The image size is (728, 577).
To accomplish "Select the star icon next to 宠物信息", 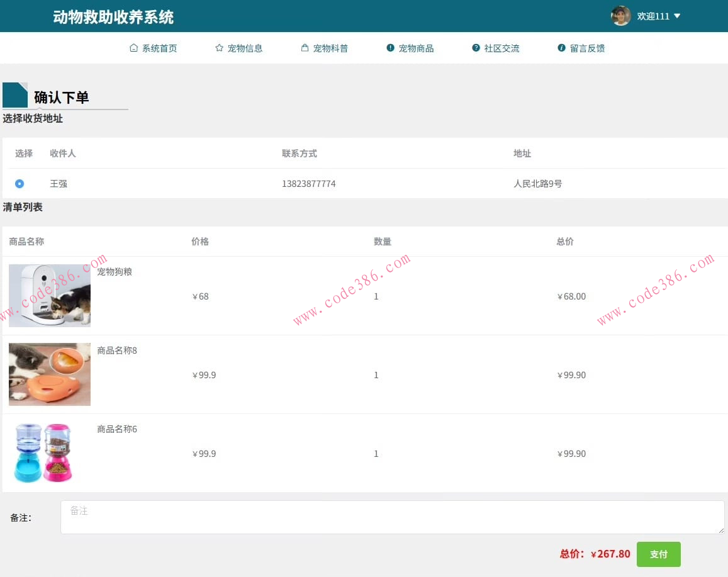I will (x=219, y=47).
